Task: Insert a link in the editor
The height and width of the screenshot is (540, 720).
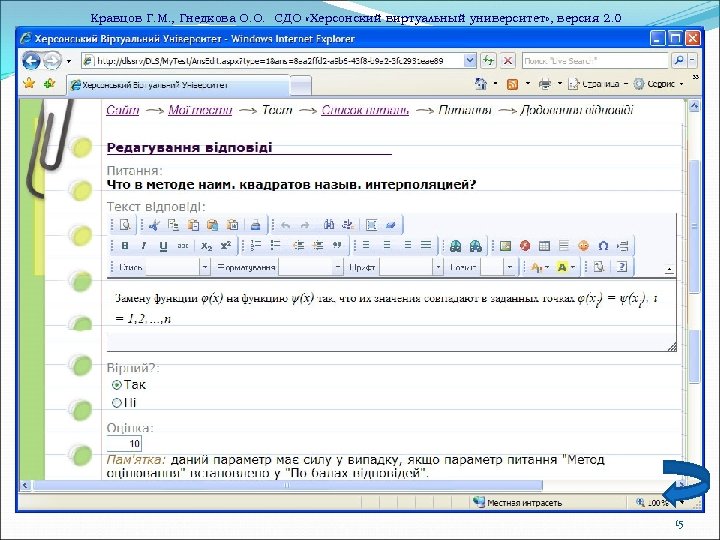Action: pyautogui.click(x=455, y=246)
